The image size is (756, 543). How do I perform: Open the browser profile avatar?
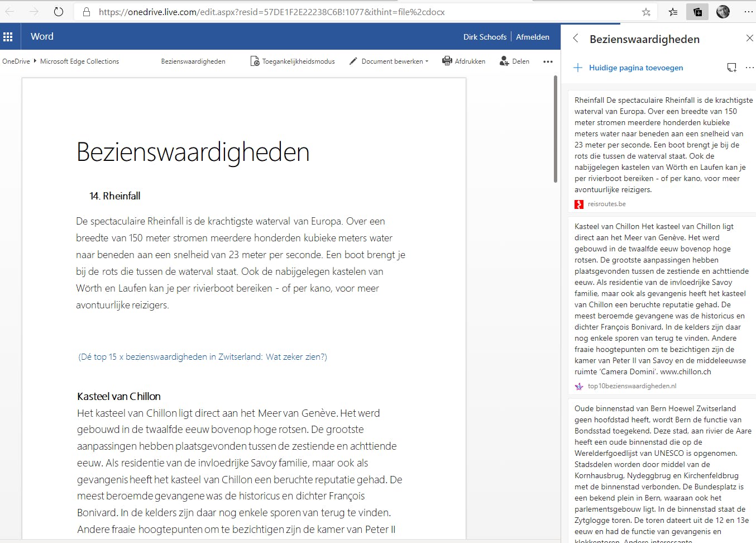(723, 12)
